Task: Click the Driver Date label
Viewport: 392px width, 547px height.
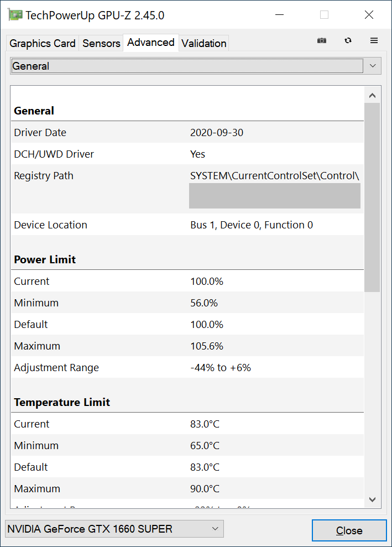Action: [x=40, y=133]
